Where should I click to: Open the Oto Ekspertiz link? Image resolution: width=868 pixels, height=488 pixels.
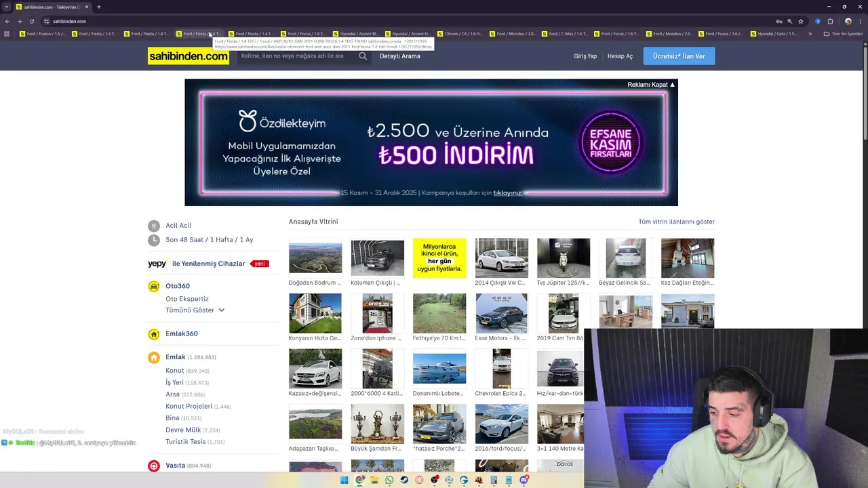[x=187, y=299]
